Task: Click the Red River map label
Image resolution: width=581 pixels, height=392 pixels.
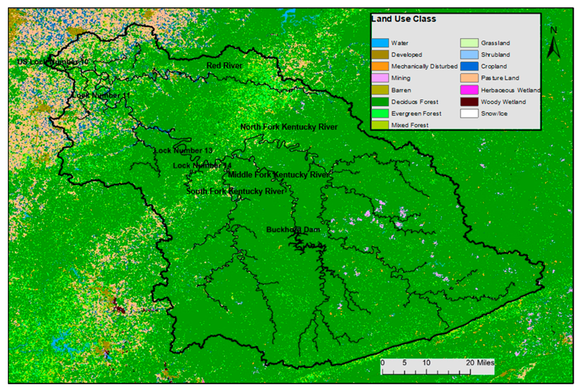Action: [x=224, y=66]
